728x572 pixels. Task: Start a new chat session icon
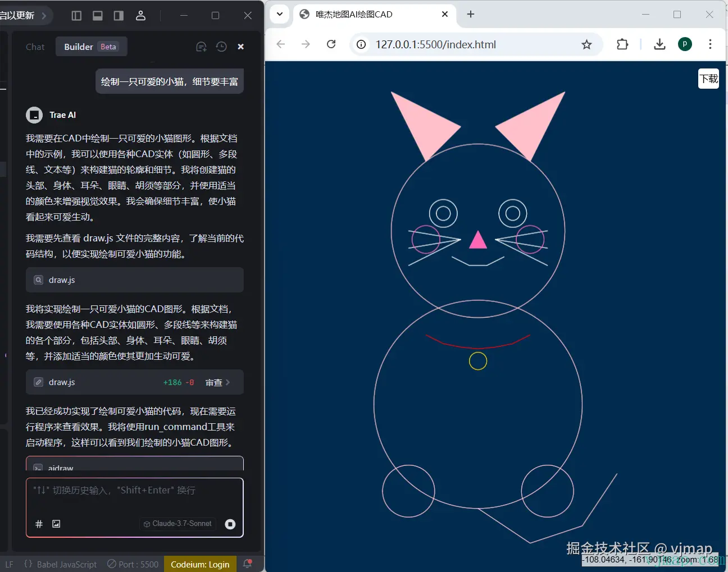(201, 47)
